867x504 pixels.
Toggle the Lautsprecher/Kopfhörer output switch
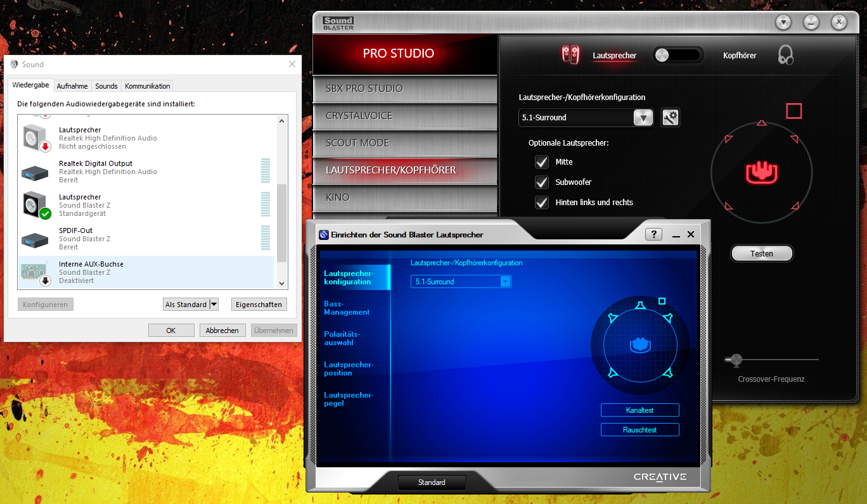point(678,55)
